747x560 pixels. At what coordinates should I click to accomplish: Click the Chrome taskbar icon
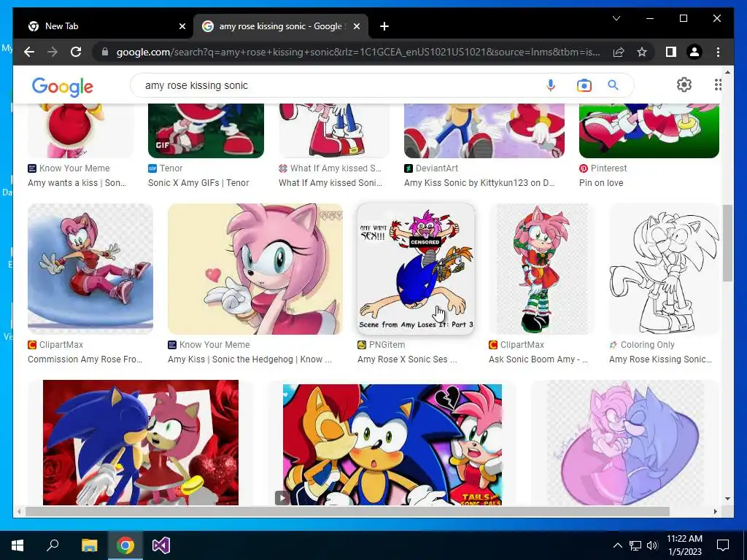[x=125, y=545]
